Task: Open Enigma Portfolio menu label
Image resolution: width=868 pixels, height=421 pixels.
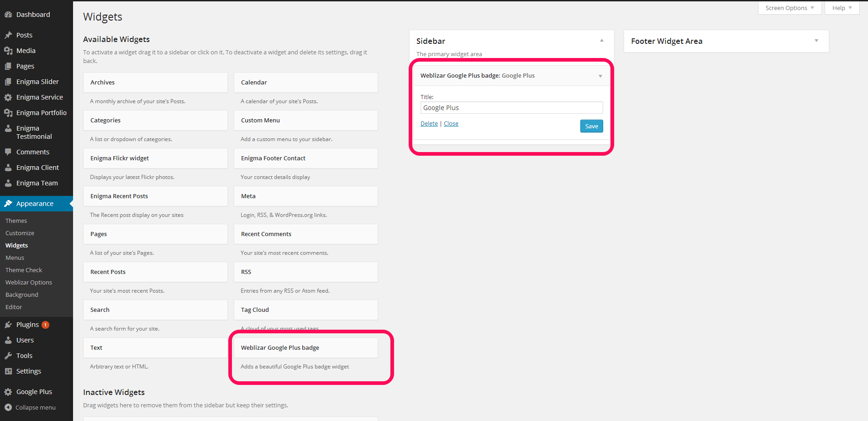Action: [x=42, y=113]
